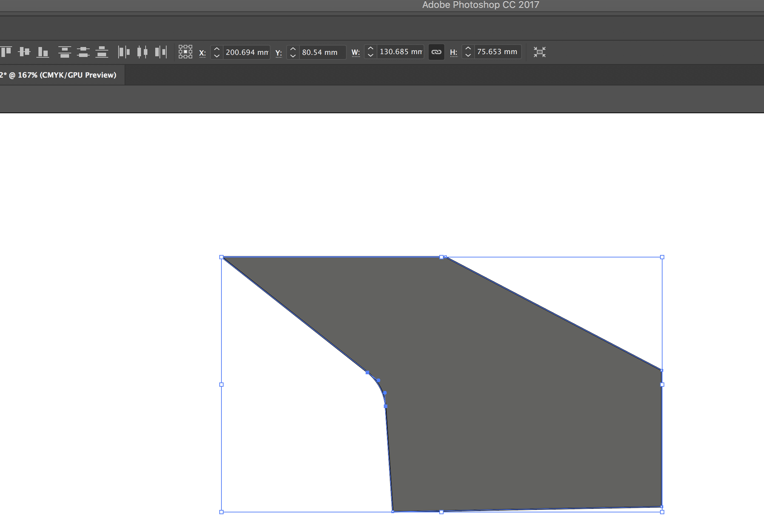Click the vertical align top icon
The height and width of the screenshot is (532, 764).
tap(6, 52)
